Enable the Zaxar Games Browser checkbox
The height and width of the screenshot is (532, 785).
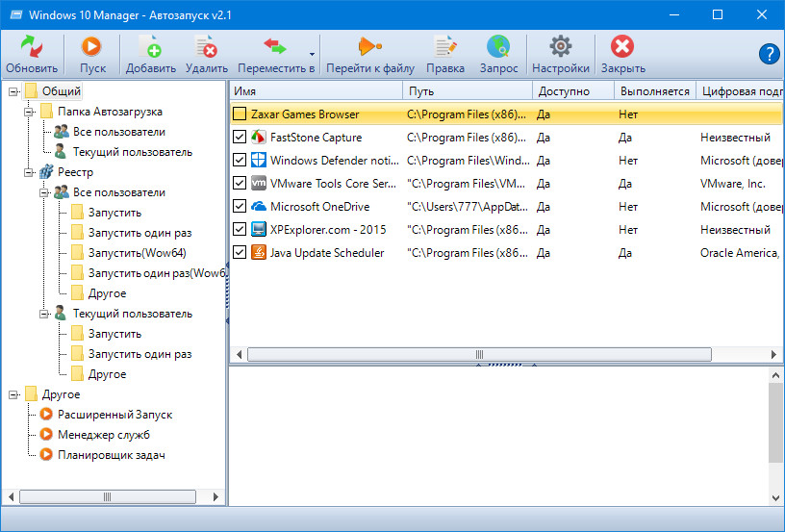(240, 114)
